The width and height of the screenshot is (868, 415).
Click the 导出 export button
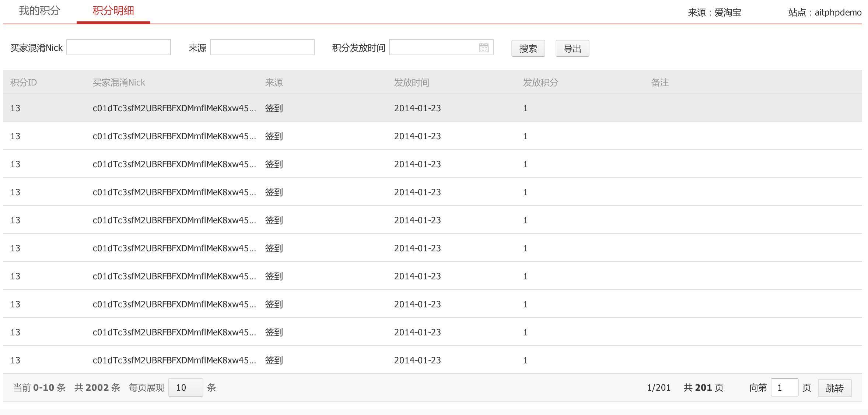coord(572,48)
